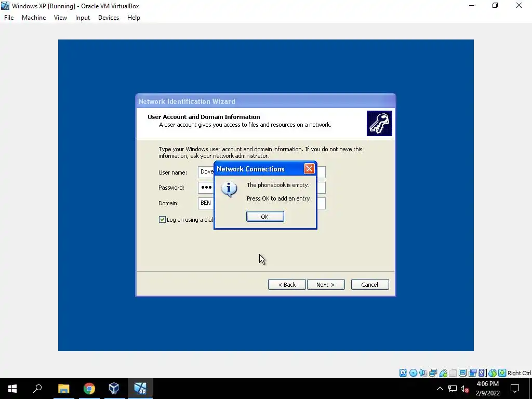Click the network tray icon
Screen dimensions: 532x399
(453, 389)
